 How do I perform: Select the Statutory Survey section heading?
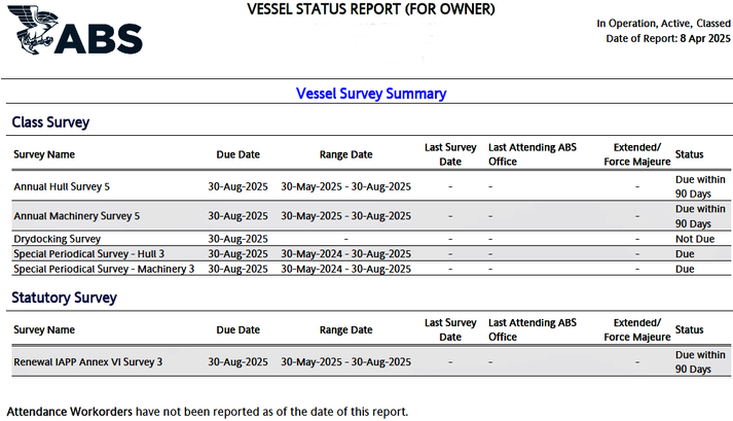[64, 297]
